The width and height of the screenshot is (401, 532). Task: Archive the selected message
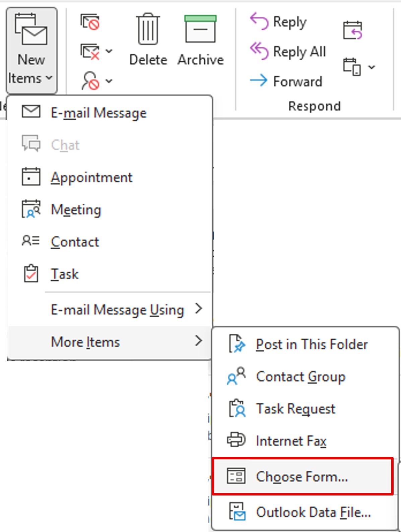(200, 29)
